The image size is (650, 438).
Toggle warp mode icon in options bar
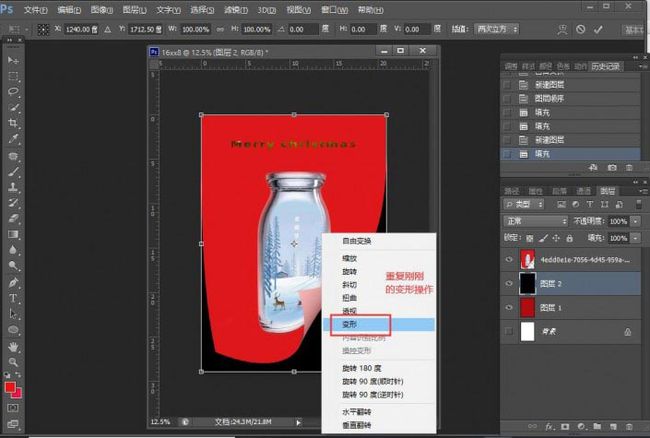click(x=562, y=29)
